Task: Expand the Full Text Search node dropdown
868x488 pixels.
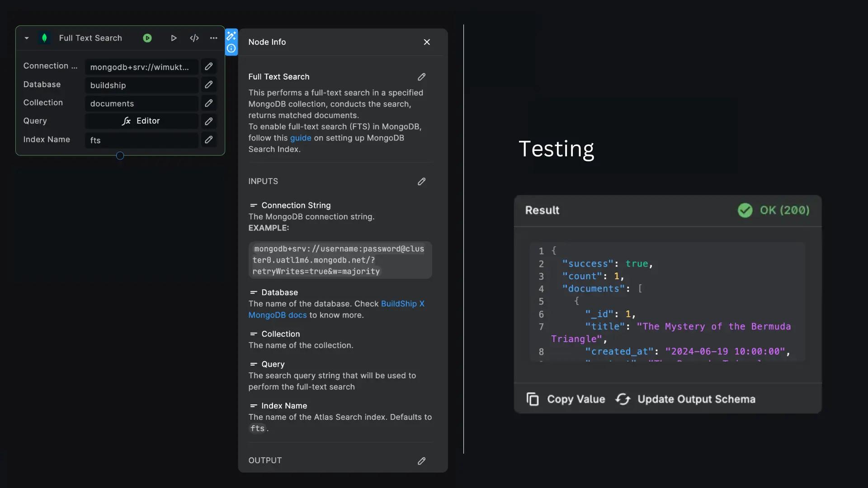Action: [26, 38]
